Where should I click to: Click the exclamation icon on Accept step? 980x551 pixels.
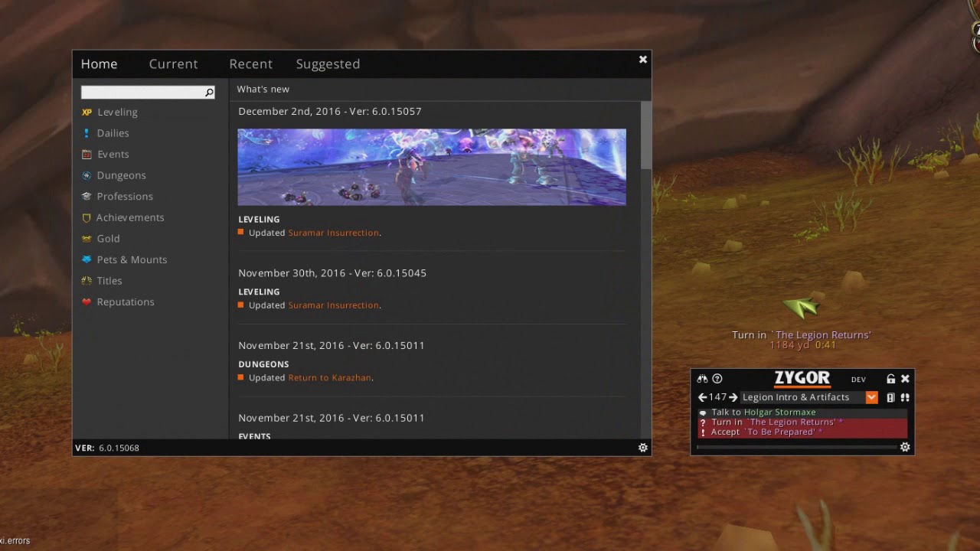[703, 432]
